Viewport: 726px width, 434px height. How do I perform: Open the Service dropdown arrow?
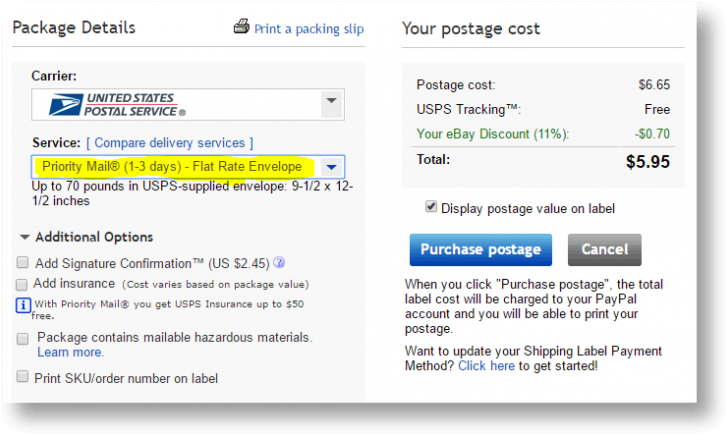[x=333, y=167]
